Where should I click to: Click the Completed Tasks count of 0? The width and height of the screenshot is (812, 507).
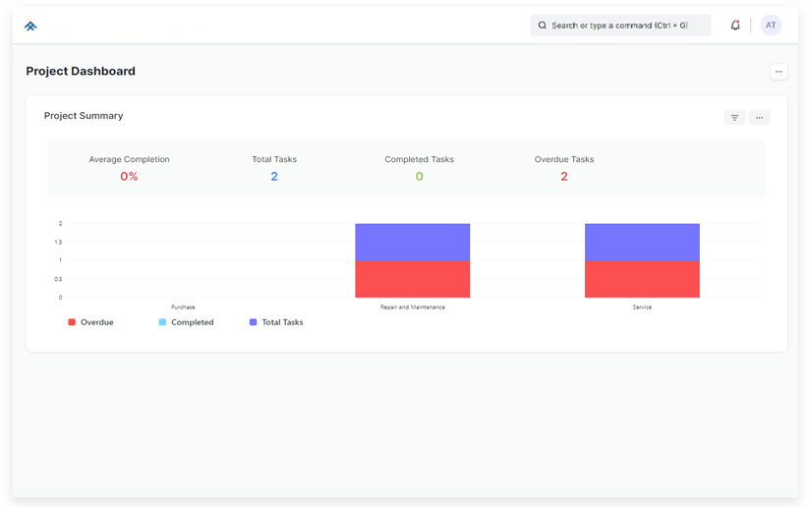[419, 177]
